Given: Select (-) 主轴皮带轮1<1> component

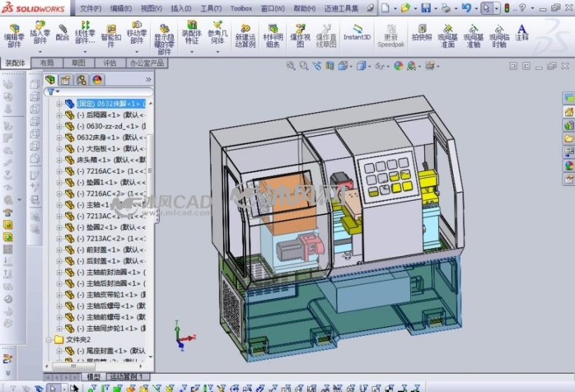Looking at the screenshot, I should click(111, 295).
